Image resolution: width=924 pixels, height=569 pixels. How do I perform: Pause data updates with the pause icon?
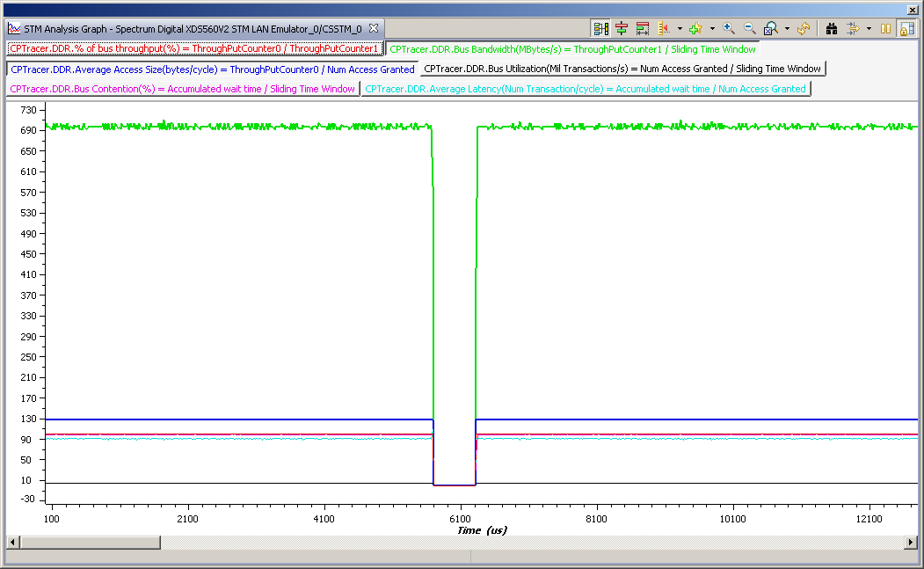(x=885, y=28)
